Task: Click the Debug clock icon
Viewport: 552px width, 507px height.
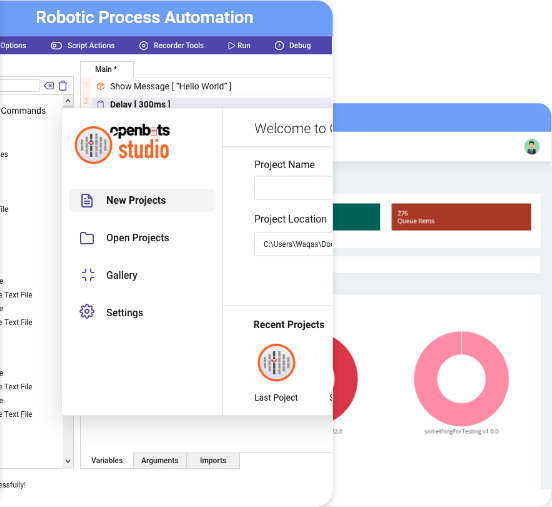Action: [x=279, y=45]
